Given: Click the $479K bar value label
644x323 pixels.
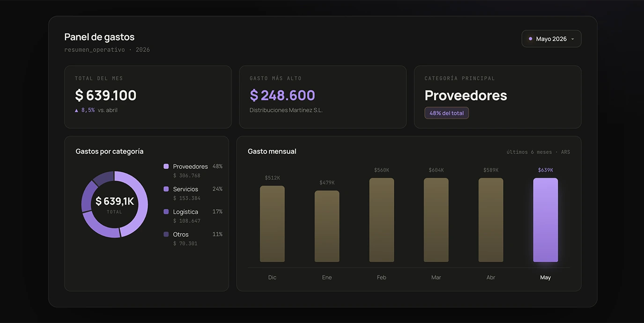Looking at the screenshot, I should (x=327, y=183).
